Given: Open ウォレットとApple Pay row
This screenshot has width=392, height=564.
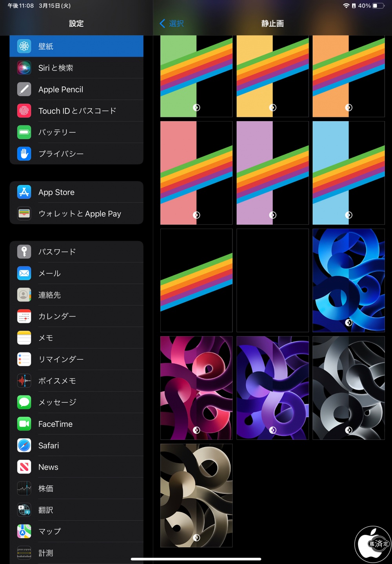Looking at the screenshot, I should 76,214.
